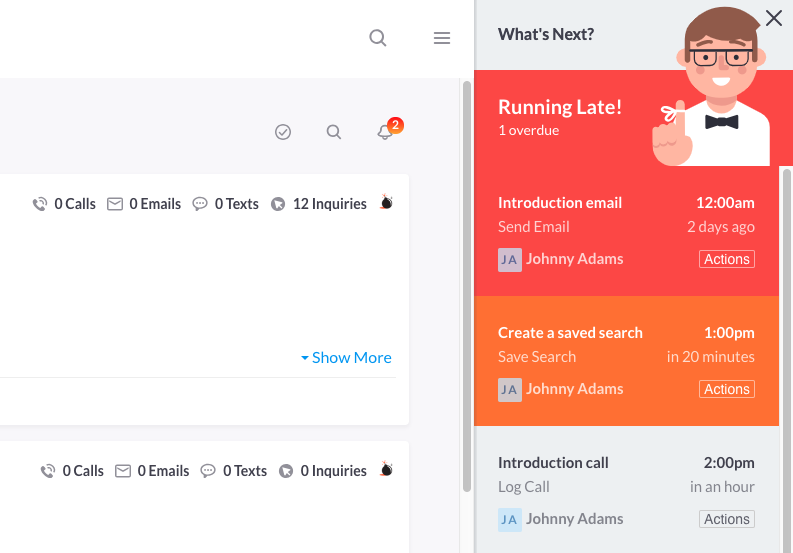793x553 pixels.
Task: Click the chat bubble icon in the second card
Action: (x=208, y=471)
